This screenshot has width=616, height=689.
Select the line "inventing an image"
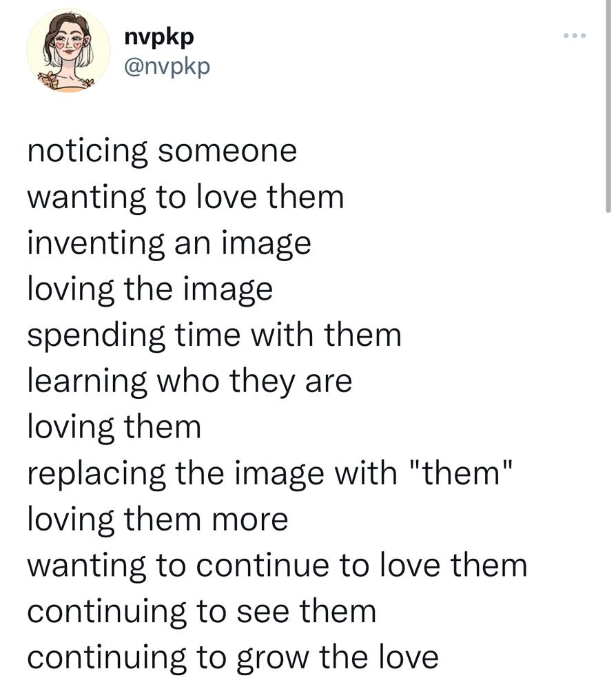(x=169, y=243)
